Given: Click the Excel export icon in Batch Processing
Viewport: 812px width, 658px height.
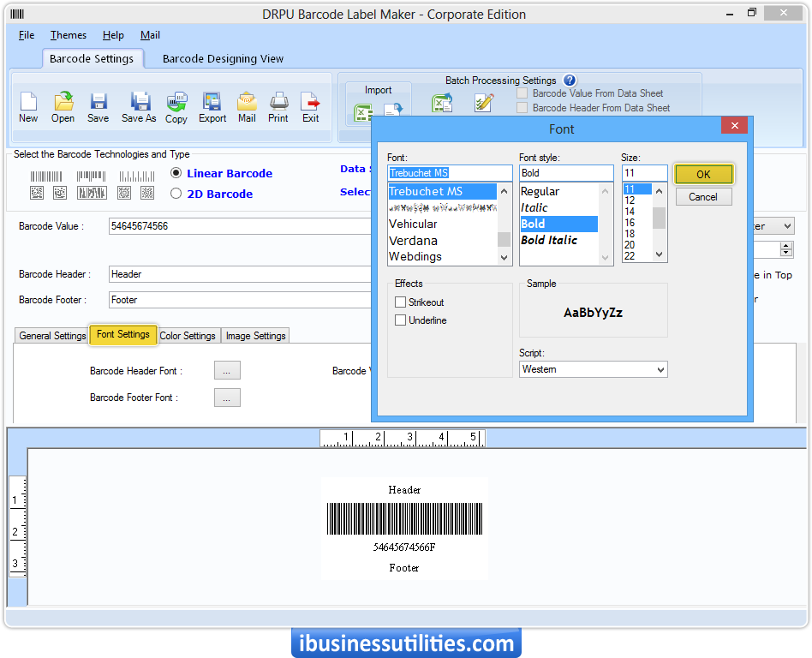Looking at the screenshot, I should click(442, 103).
